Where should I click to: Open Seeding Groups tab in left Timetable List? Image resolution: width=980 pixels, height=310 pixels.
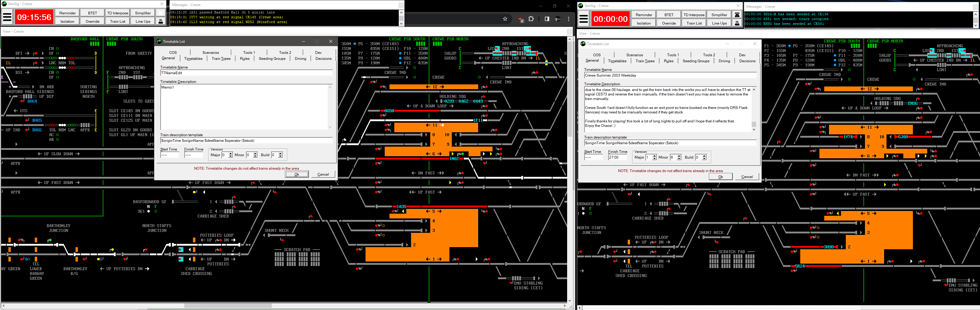(272, 59)
